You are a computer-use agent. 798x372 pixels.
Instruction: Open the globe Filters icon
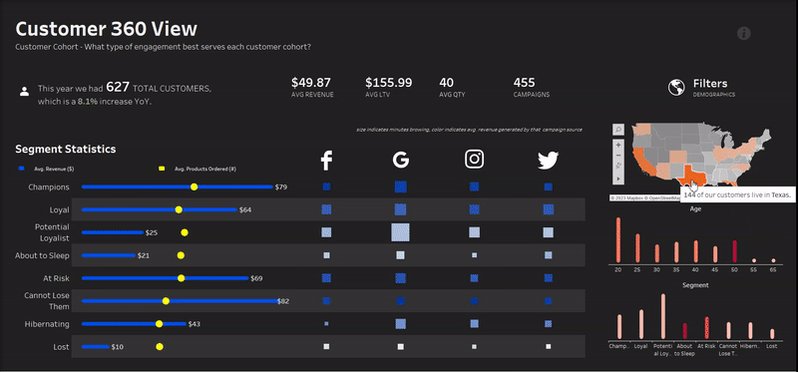[676, 88]
